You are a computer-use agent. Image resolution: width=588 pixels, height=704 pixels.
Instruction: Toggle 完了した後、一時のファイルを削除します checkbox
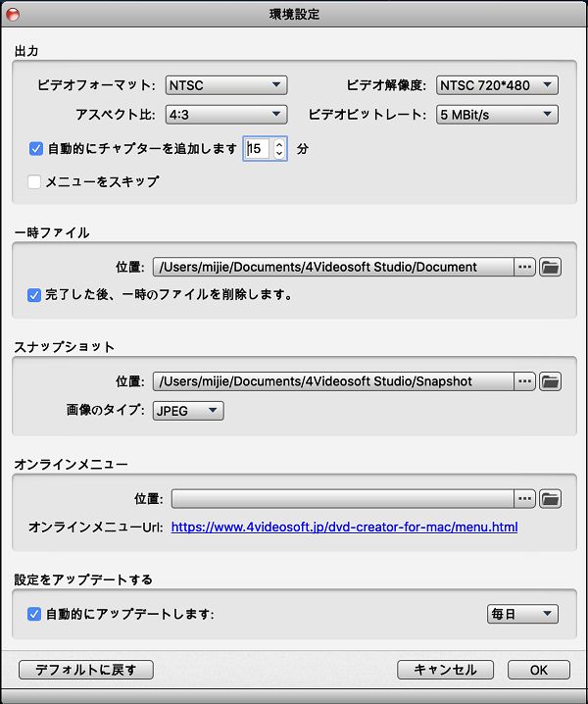pos(34,295)
